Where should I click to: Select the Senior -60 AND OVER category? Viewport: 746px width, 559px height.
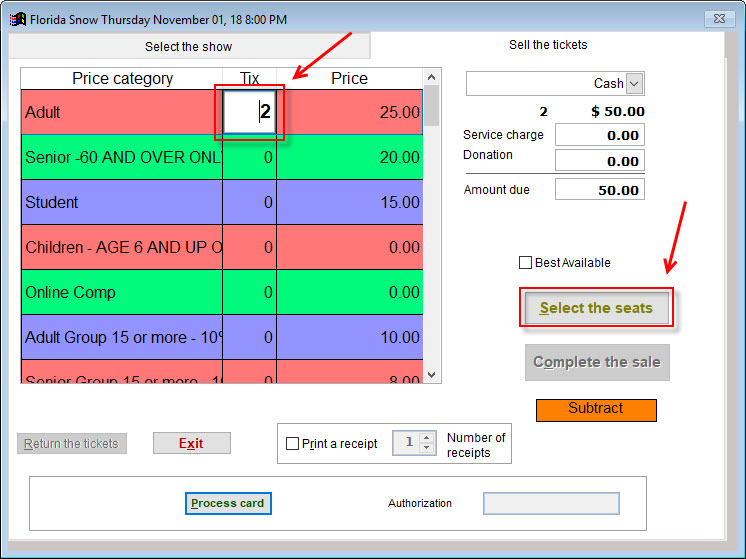[122, 157]
